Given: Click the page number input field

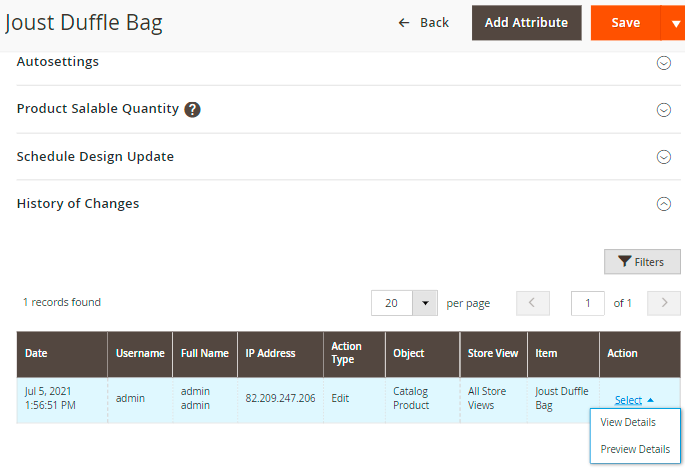Looking at the screenshot, I should 587,303.
